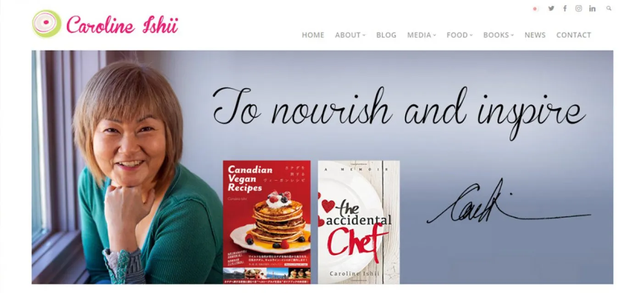The image size is (644, 293).
Task: Expand the BOOKS dropdown menu
Action: (498, 35)
